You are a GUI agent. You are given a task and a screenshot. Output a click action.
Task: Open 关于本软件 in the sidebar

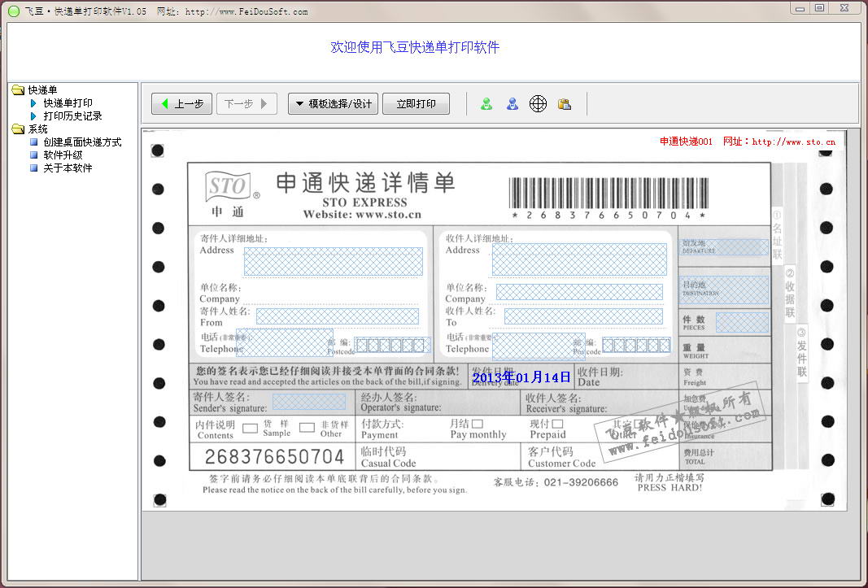[x=68, y=168]
